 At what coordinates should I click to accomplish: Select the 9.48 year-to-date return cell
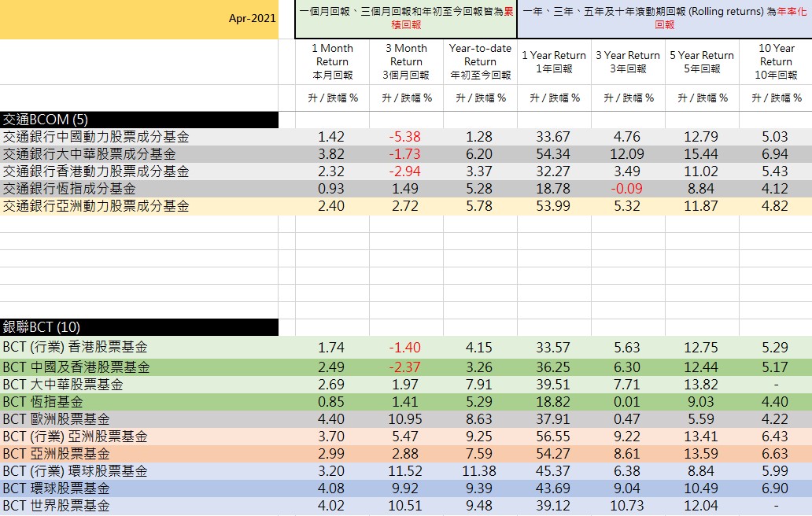point(479,506)
